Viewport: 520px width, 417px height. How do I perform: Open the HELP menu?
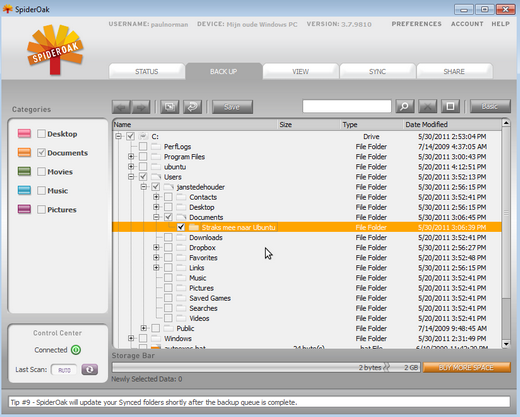pos(500,24)
